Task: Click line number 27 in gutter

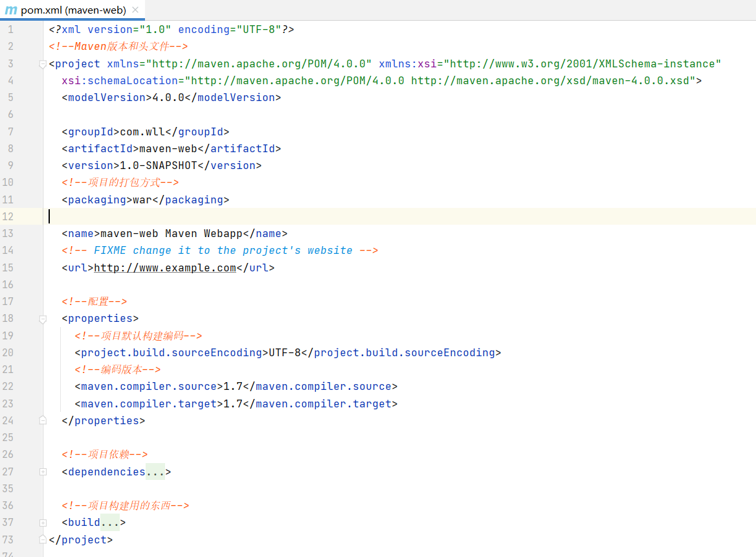Action: [x=8, y=472]
